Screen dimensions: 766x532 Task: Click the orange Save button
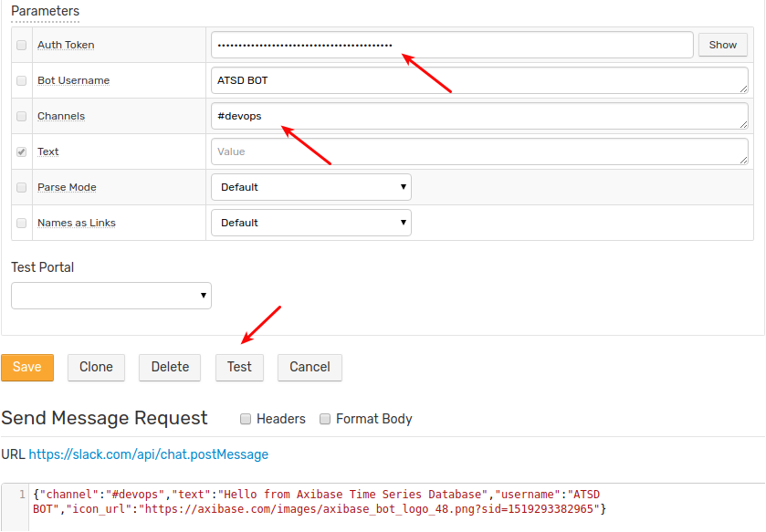pos(27,367)
